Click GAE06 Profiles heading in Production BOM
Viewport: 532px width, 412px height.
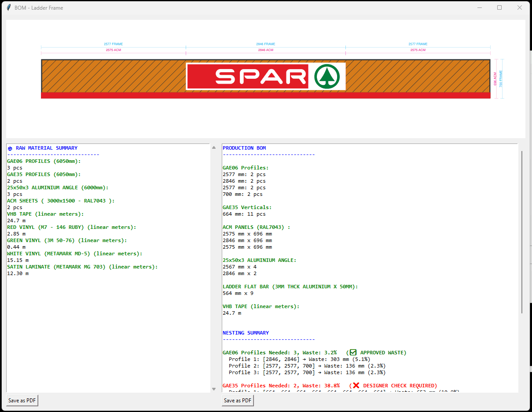[246, 168]
